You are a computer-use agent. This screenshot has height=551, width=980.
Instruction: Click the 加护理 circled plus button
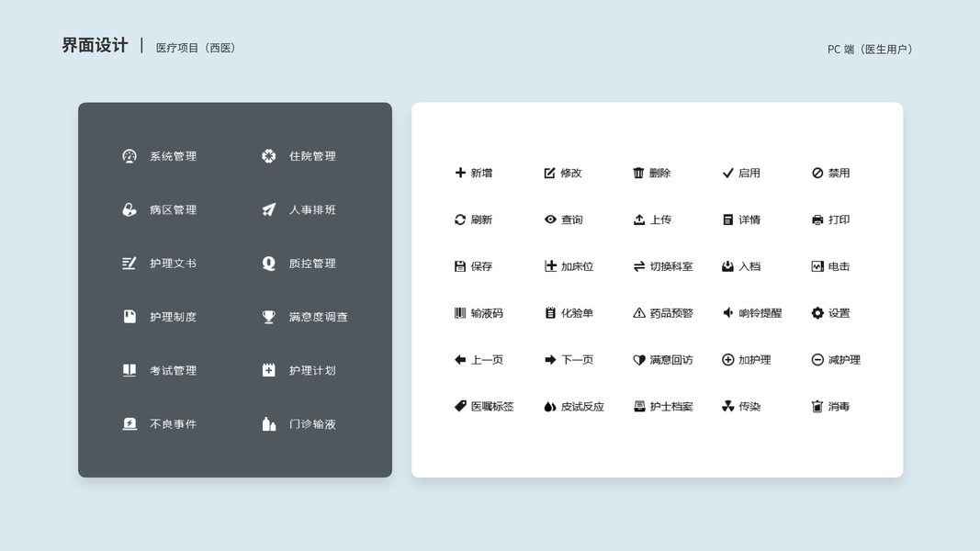point(727,360)
